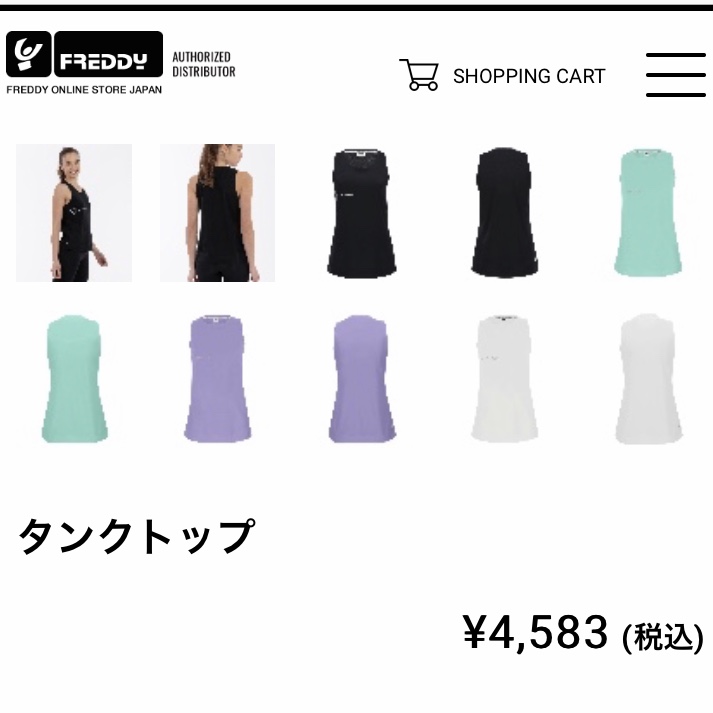Screen dimensions: 713x713
Task: Select mint green tank top back thumbnail
Action: [x=75, y=378]
